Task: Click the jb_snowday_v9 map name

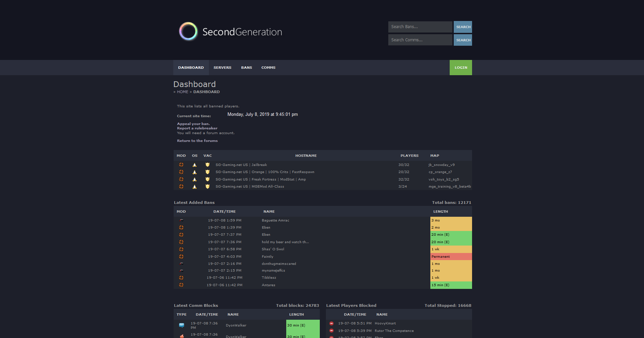Action: click(442, 165)
